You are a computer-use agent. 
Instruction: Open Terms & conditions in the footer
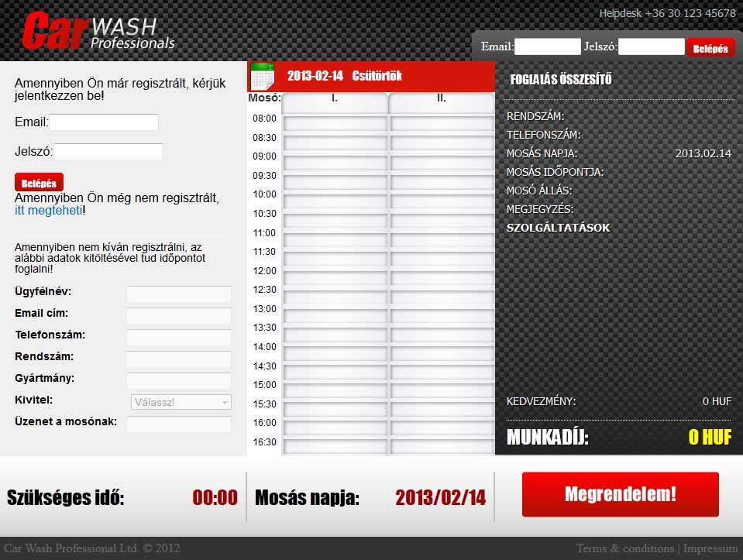coord(625,548)
